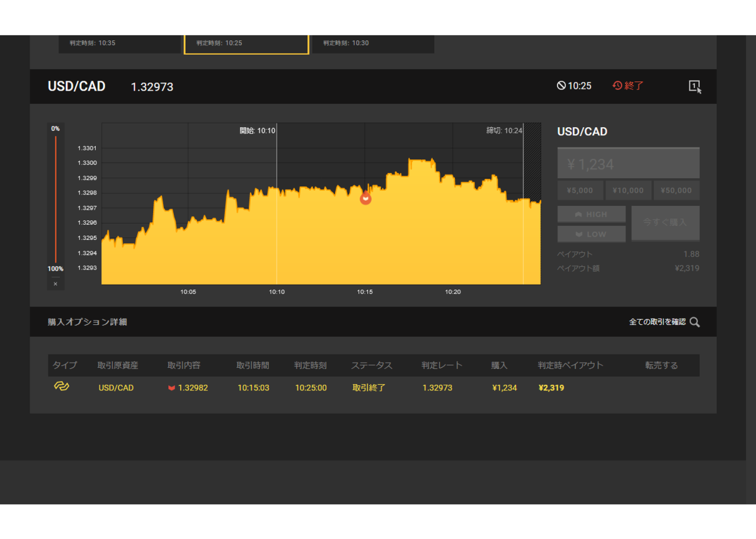Click the タイプ column header
This screenshot has height=539, width=756.
[x=65, y=365]
